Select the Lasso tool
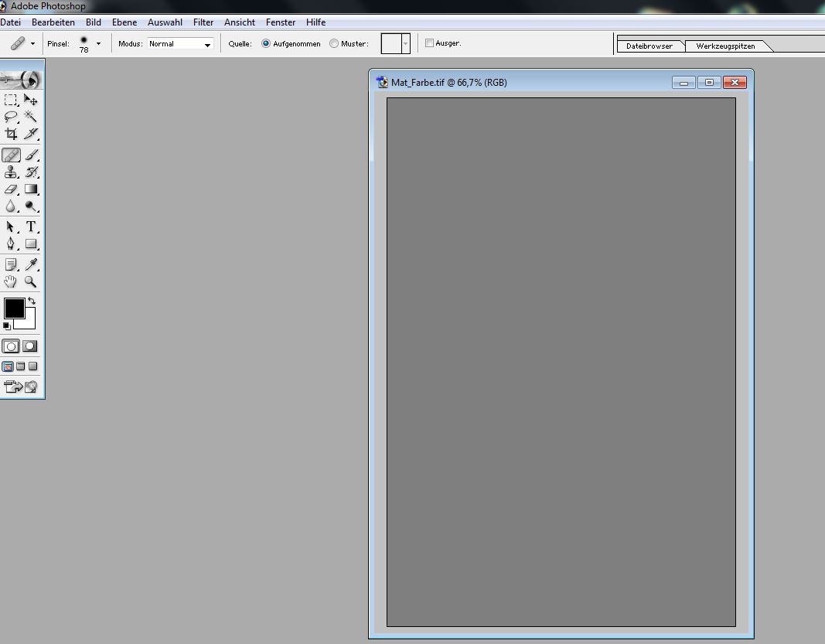 point(11,116)
